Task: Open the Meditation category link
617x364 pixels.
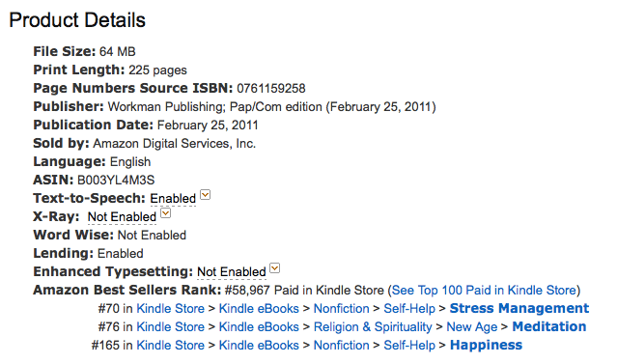Action: tap(549, 326)
